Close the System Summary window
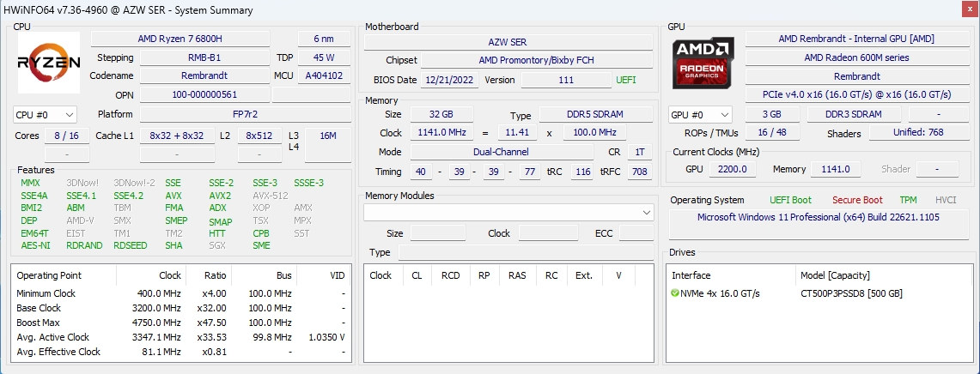 tap(969, 9)
